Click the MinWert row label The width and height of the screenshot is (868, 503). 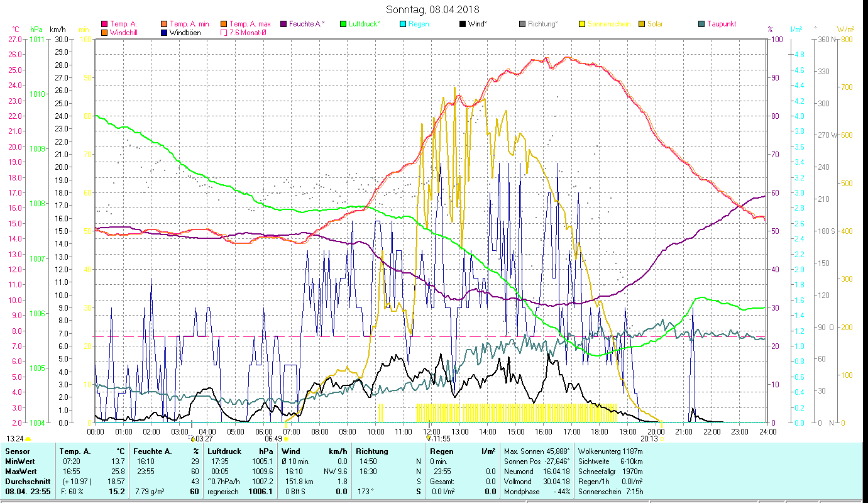(20, 462)
